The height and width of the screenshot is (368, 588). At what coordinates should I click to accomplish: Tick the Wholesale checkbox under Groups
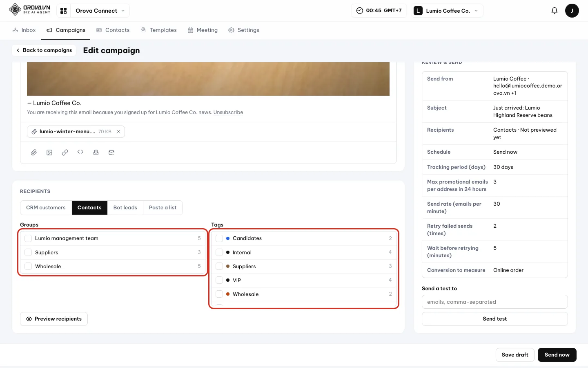click(x=28, y=266)
